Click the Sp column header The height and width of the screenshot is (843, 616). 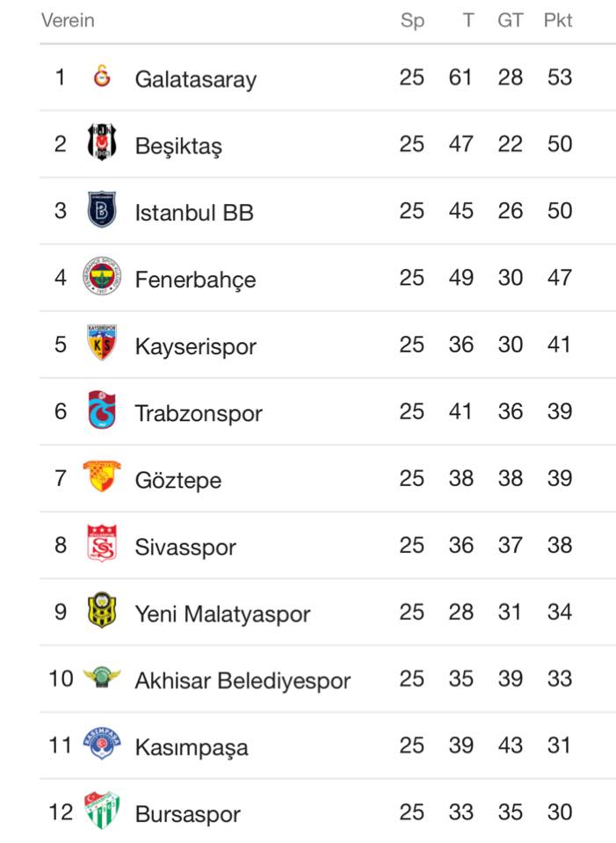(x=412, y=20)
